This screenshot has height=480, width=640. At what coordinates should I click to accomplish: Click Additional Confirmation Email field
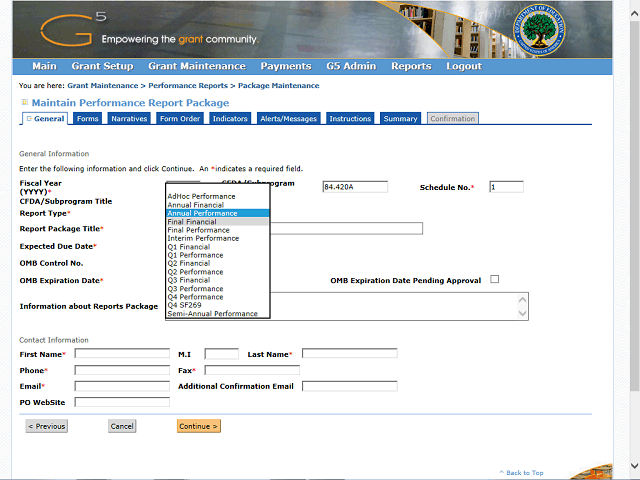(349, 386)
